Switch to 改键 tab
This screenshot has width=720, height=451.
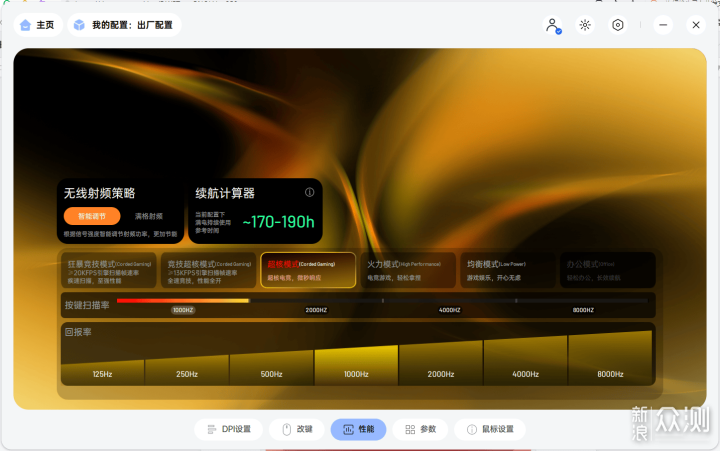(297, 429)
